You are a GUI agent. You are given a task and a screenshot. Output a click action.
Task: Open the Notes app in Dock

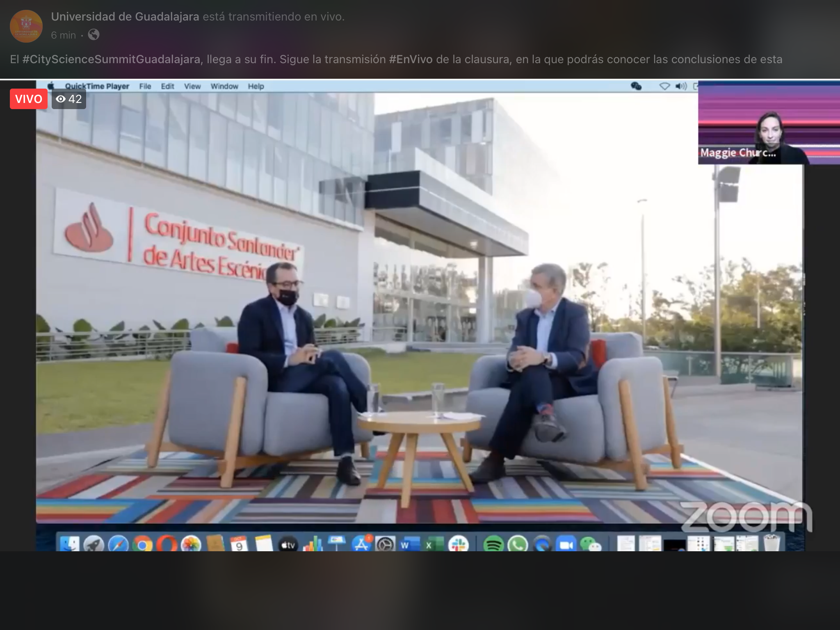pos(264,544)
